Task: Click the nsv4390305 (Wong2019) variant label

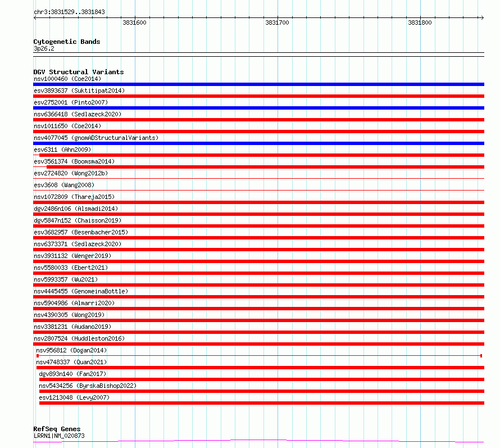Action: [x=69, y=315]
